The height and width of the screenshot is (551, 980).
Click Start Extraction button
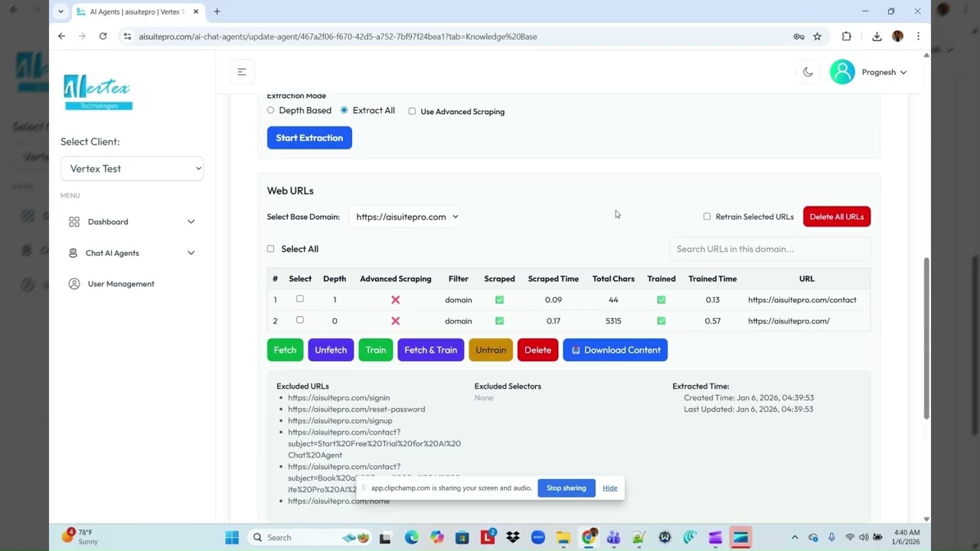pos(309,138)
